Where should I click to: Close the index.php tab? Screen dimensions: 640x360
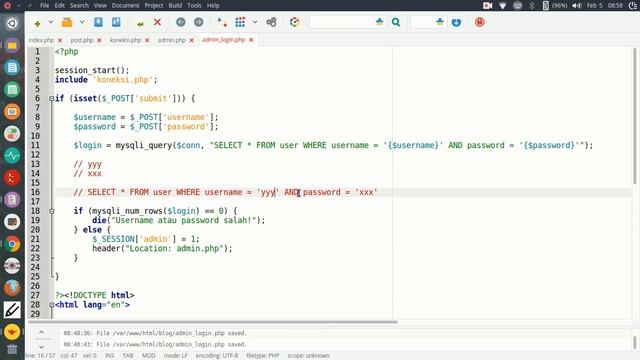coord(60,40)
